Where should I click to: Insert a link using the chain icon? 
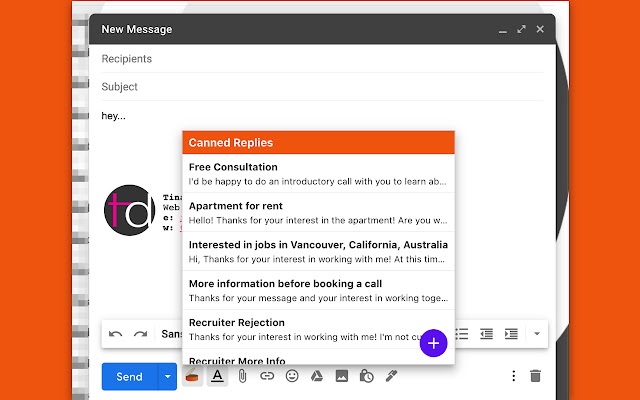266,376
